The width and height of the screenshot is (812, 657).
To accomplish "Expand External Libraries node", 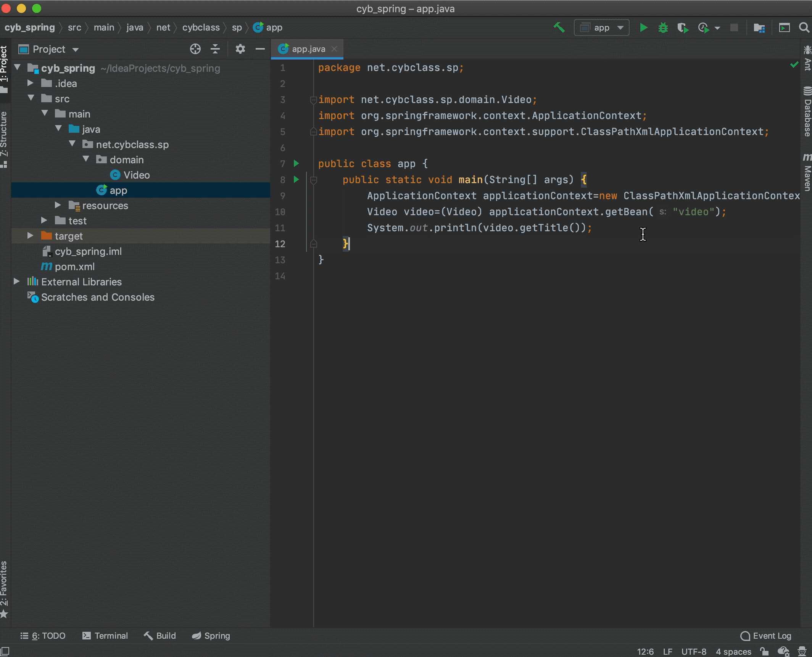I will 17,281.
